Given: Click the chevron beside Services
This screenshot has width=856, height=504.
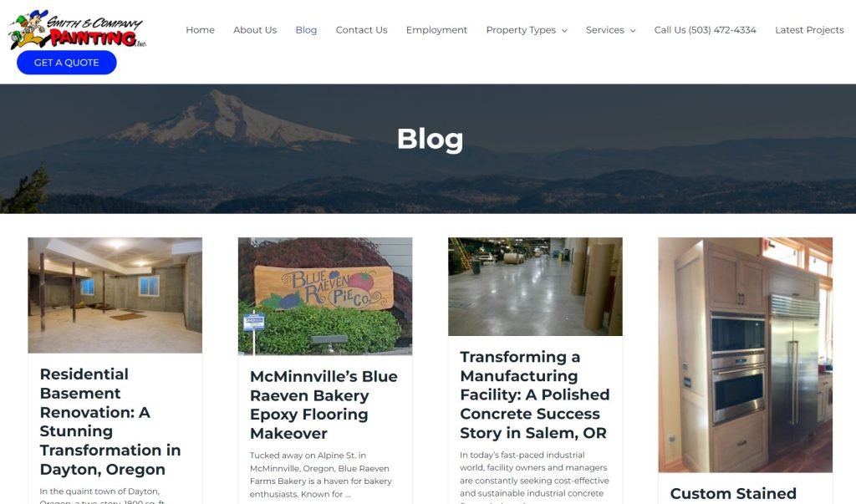Looking at the screenshot, I should tap(633, 31).
